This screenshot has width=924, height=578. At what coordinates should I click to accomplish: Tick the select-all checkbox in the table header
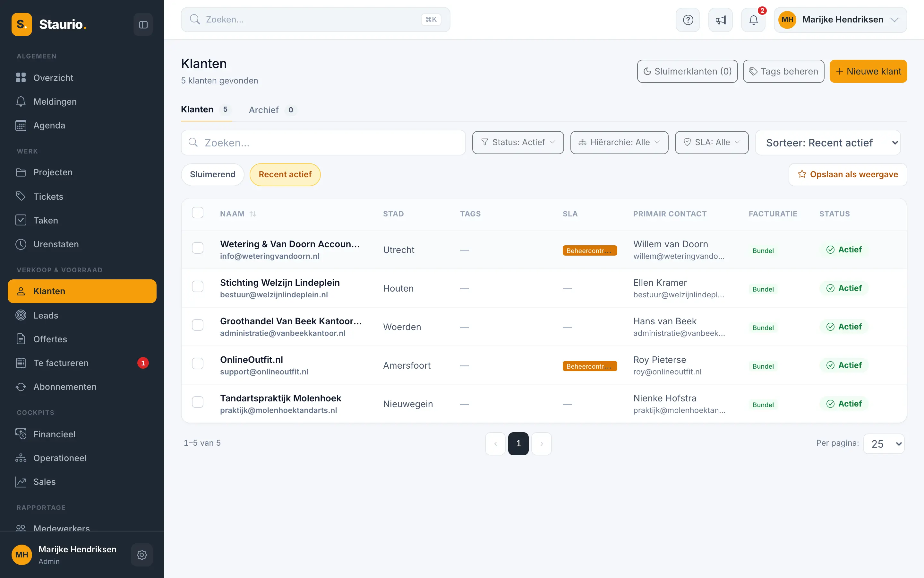197,213
